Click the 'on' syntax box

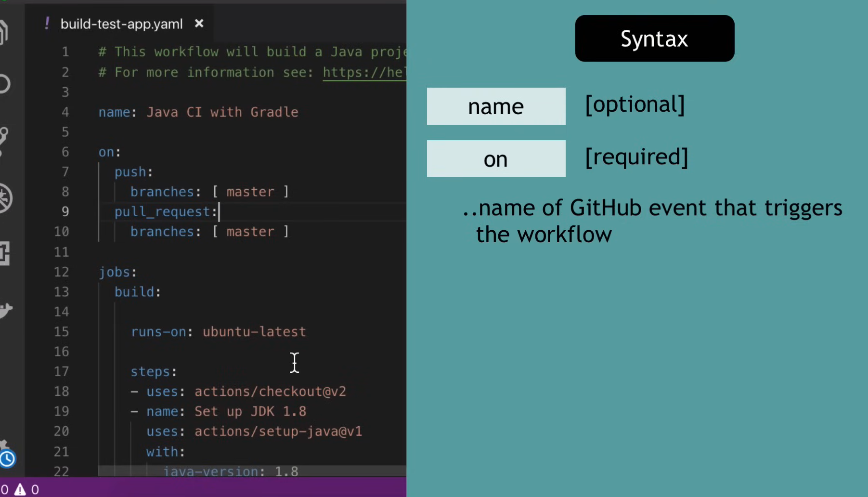tap(496, 159)
